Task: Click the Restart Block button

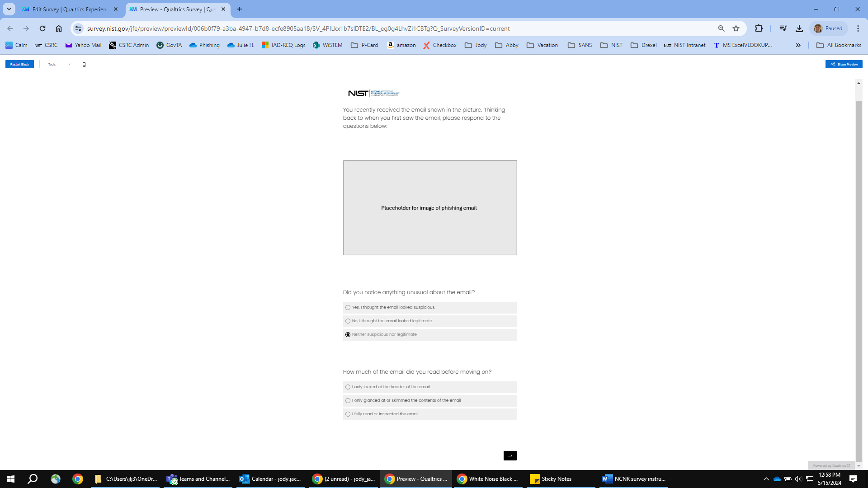Action: [19, 65]
